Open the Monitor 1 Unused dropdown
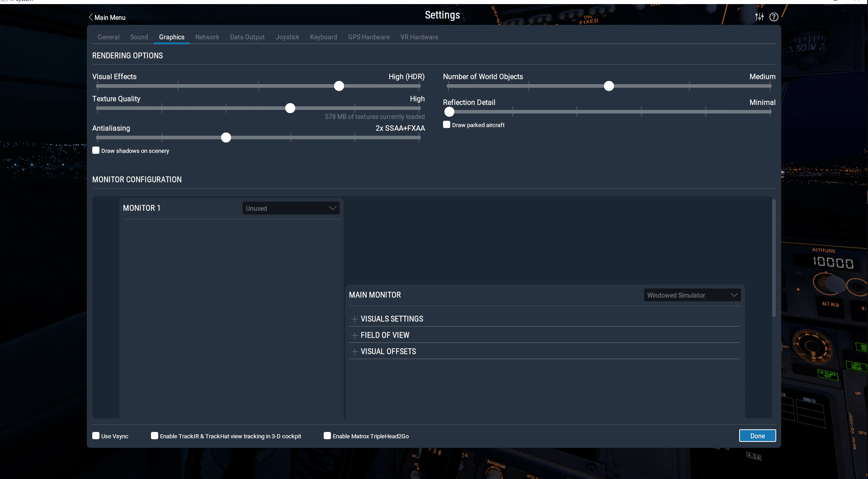 point(291,208)
